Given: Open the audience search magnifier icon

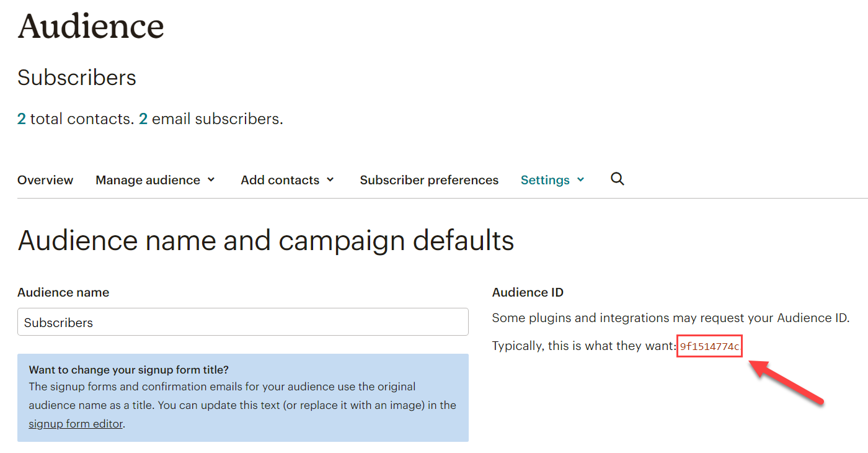Looking at the screenshot, I should [x=617, y=179].
